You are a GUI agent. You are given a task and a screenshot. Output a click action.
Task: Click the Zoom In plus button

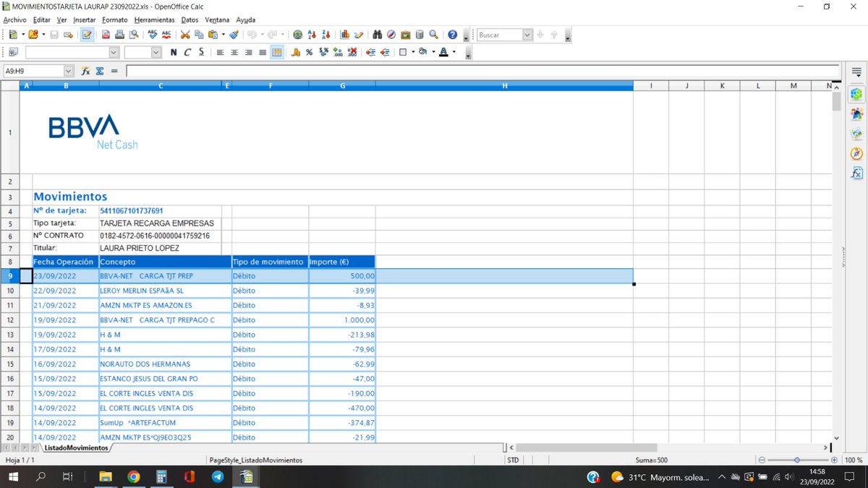pyautogui.click(x=834, y=460)
